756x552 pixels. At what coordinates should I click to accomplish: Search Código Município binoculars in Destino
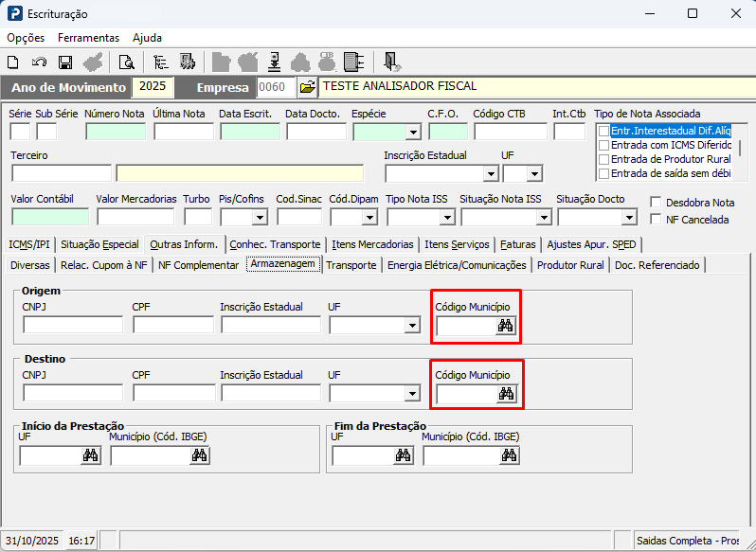506,393
